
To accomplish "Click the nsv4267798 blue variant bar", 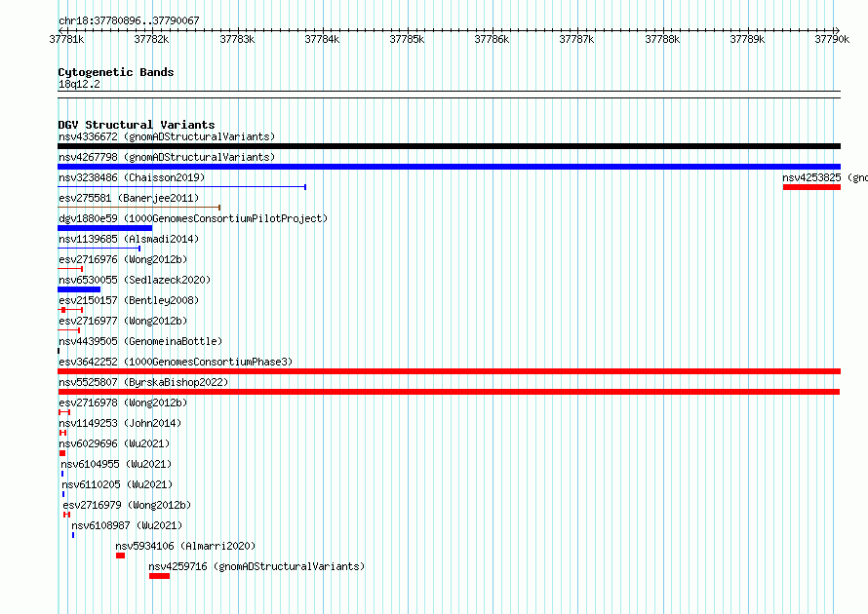I will coord(449,167).
